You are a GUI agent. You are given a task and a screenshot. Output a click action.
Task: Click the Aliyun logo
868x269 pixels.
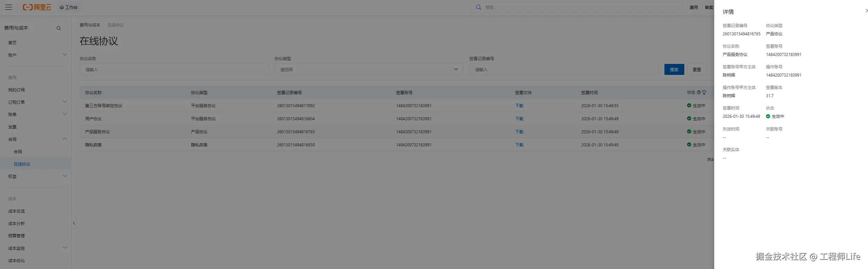(37, 7)
